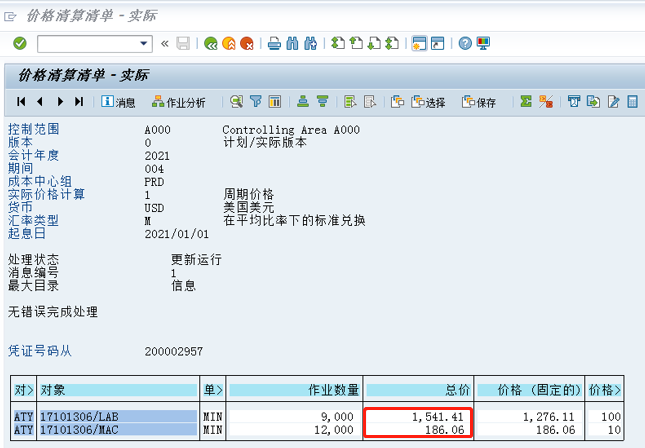Select the currency value USD
Viewport: 645px width, 448px height.
click(154, 208)
